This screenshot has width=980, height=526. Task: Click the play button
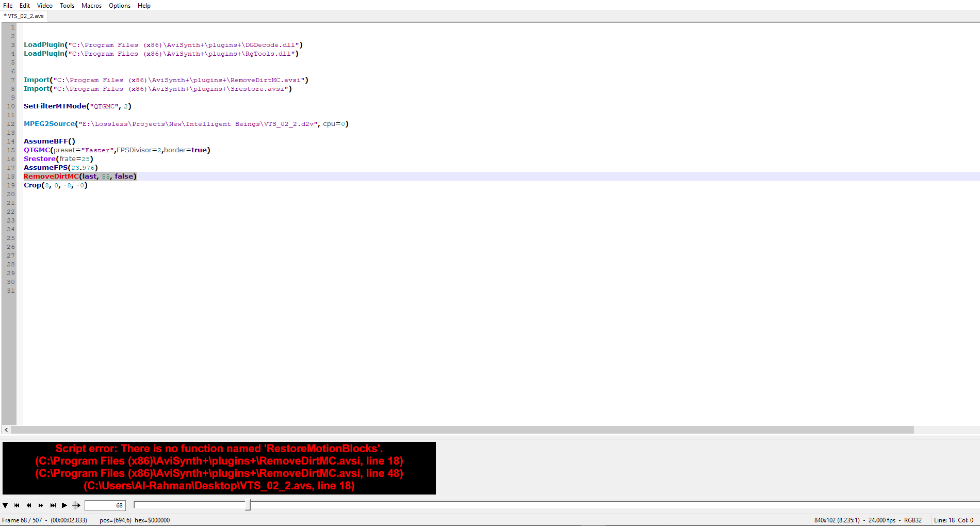(x=64, y=505)
